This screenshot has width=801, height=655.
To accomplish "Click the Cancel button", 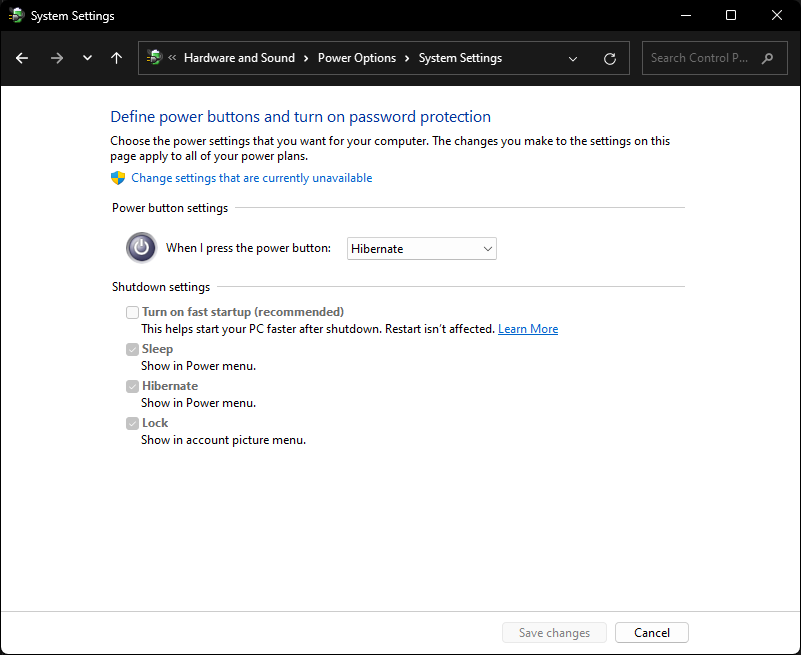I will pos(652,633).
